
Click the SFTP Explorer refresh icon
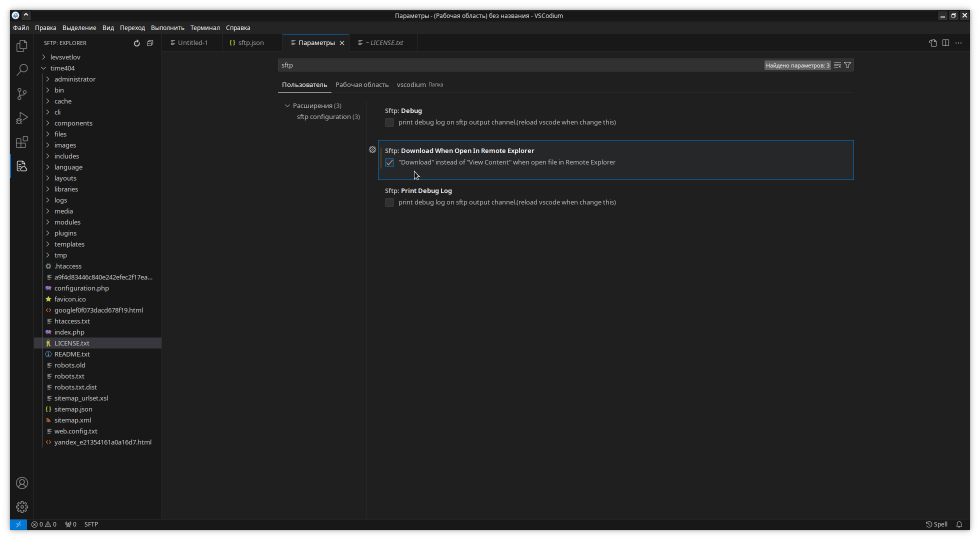click(136, 42)
